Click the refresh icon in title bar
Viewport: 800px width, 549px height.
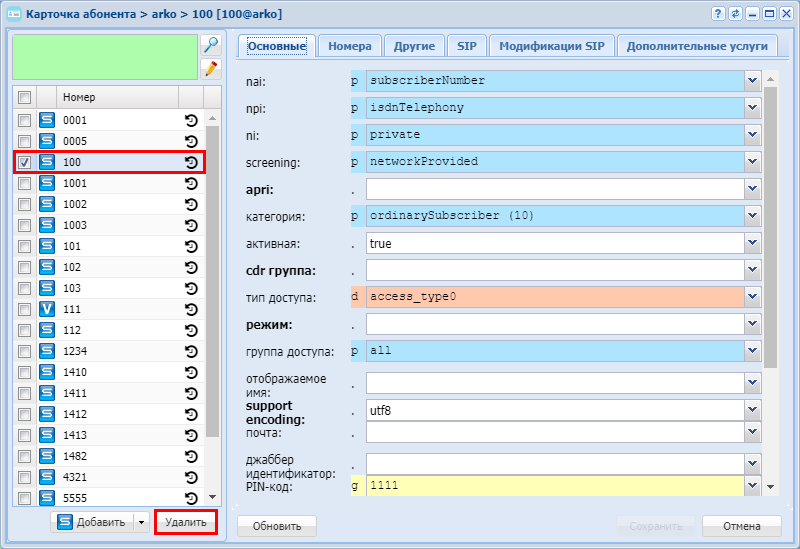pyautogui.click(x=736, y=13)
